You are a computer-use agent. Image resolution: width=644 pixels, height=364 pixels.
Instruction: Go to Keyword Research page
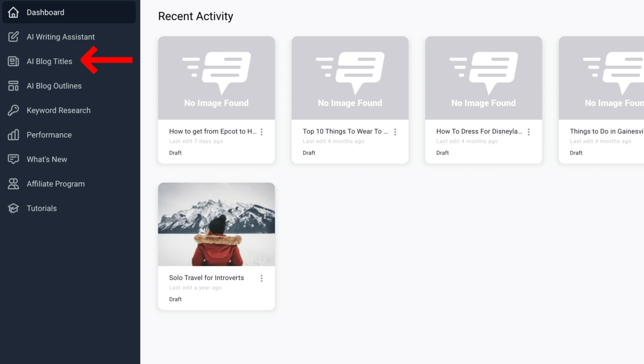(x=59, y=110)
